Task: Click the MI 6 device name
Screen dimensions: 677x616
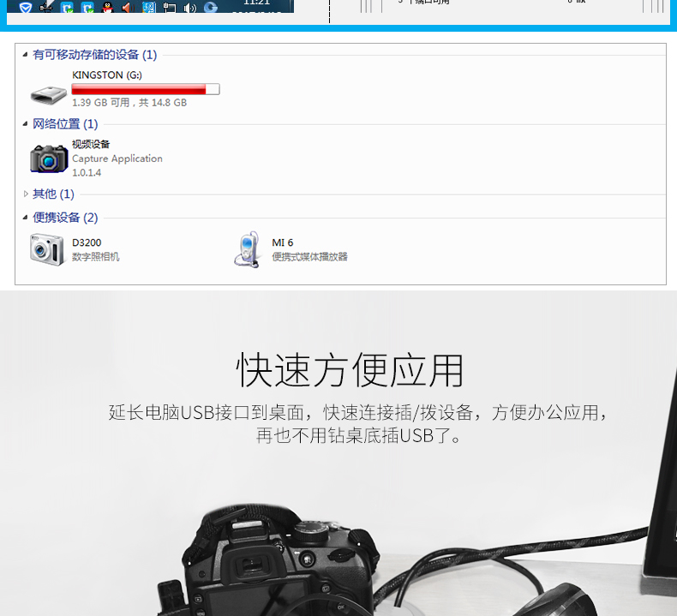Action: pyautogui.click(x=283, y=242)
